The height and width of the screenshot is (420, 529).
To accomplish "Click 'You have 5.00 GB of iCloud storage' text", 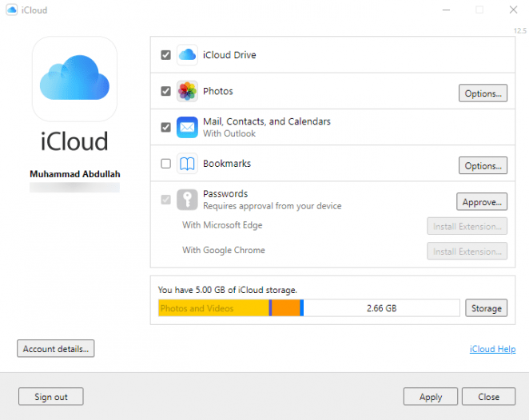I will click(x=228, y=290).
